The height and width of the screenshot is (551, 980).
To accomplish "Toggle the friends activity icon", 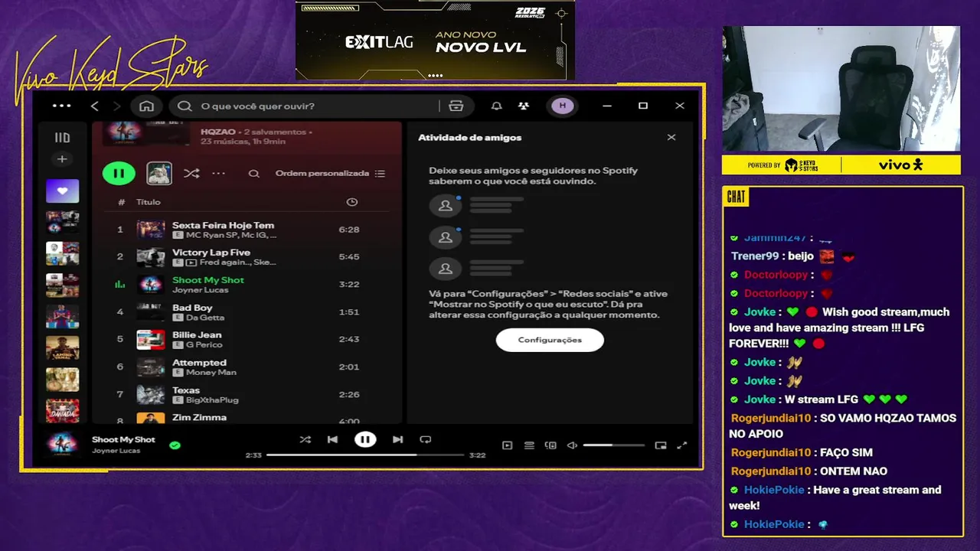I will click(524, 106).
